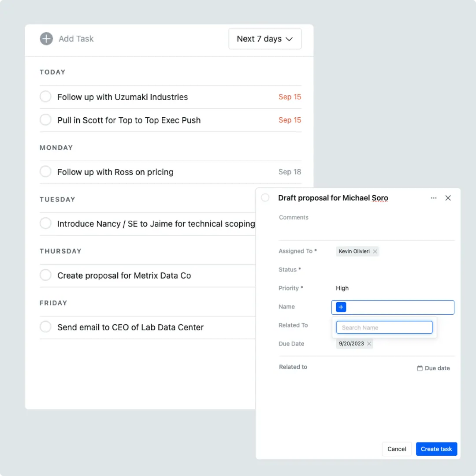
Task: Clear the 9/20/2023 due date chip
Action: tap(369, 344)
